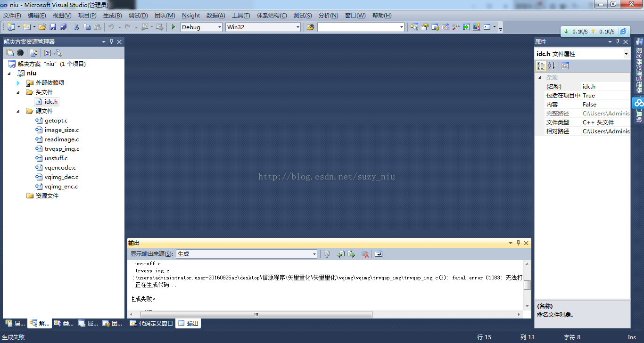The image size is (644, 343).
Task: Click Show All Files icon in Solution Explorer
Action: point(34,53)
